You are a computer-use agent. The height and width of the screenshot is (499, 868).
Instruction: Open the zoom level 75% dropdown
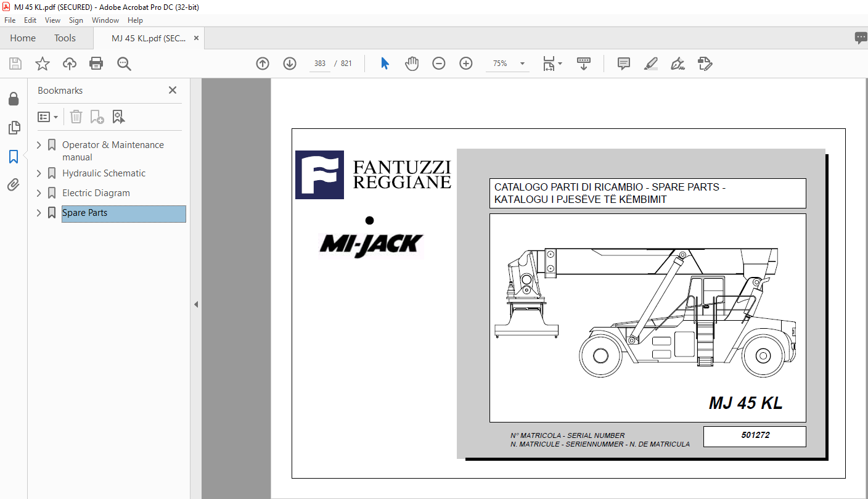tap(523, 64)
